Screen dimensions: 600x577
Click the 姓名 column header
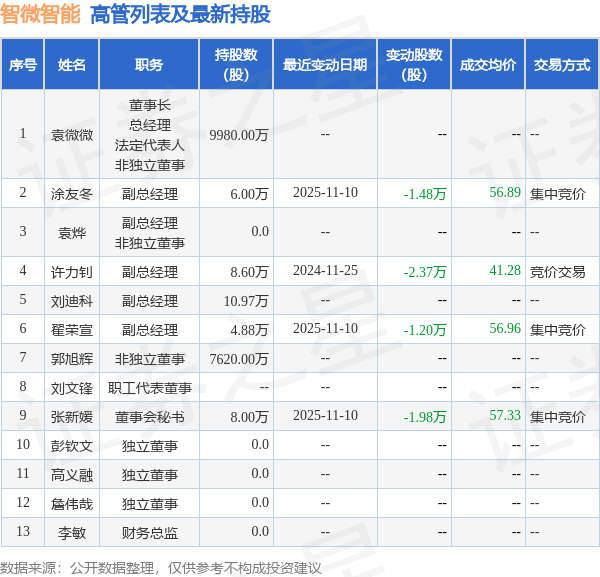72,64
